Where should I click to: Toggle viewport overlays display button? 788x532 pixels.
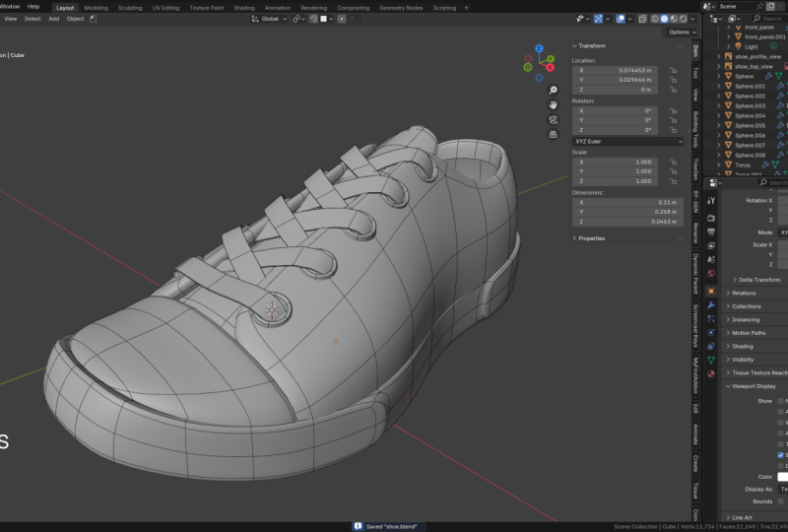point(621,19)
